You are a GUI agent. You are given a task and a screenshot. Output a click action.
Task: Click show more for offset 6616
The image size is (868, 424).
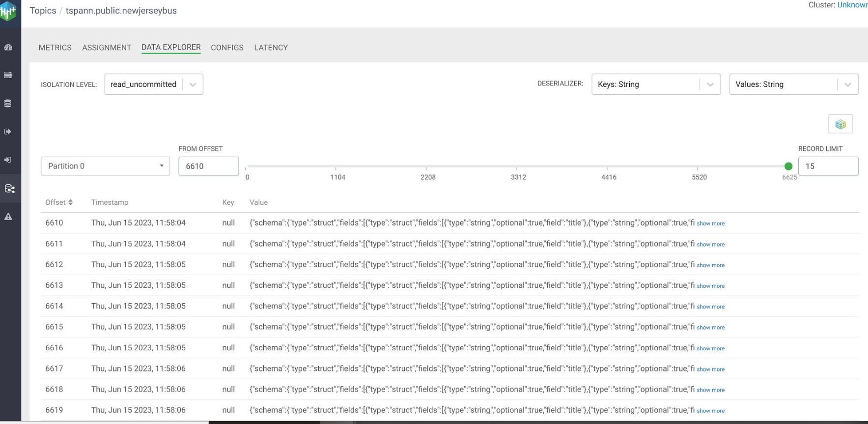(710, 348)
